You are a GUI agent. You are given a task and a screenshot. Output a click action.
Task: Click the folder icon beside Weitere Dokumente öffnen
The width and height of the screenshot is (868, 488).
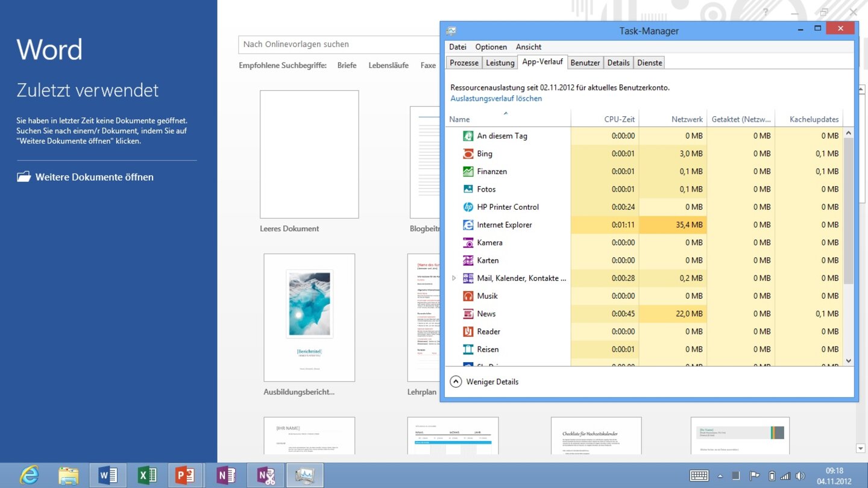click(24, 177)
